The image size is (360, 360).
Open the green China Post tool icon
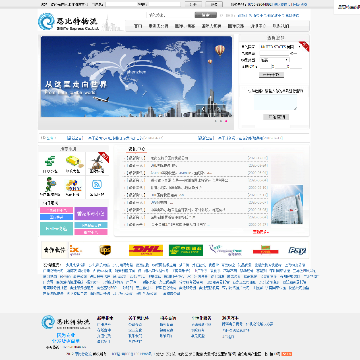click(50, 161)
